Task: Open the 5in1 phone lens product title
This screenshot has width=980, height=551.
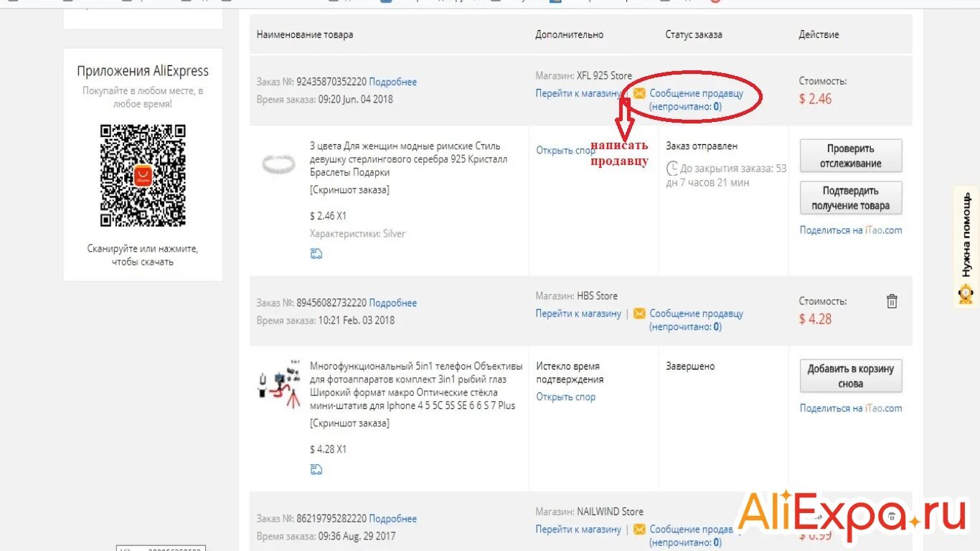Action: click(x=416, y=386)
